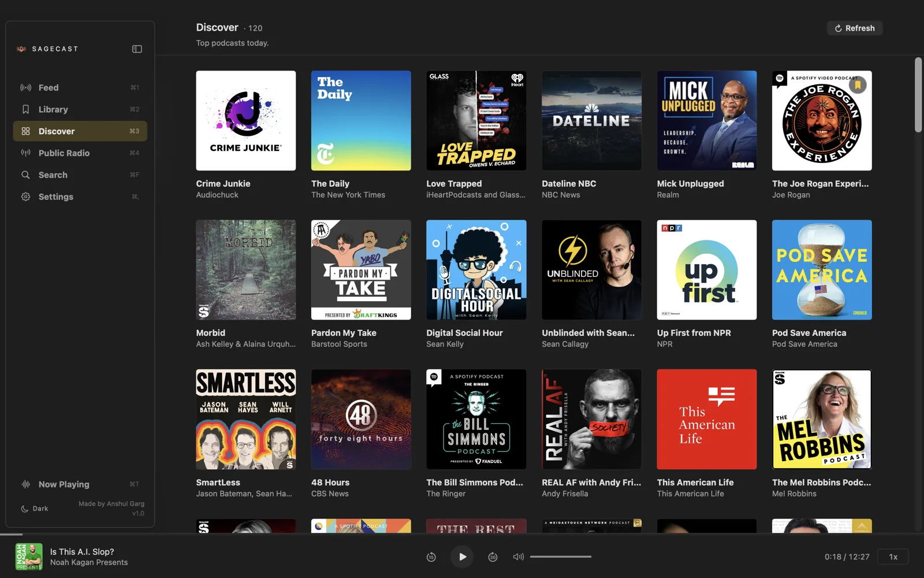Viewport: 924px width, 578px height.
Task: Open the Search panel
Action: pos(53,175)
